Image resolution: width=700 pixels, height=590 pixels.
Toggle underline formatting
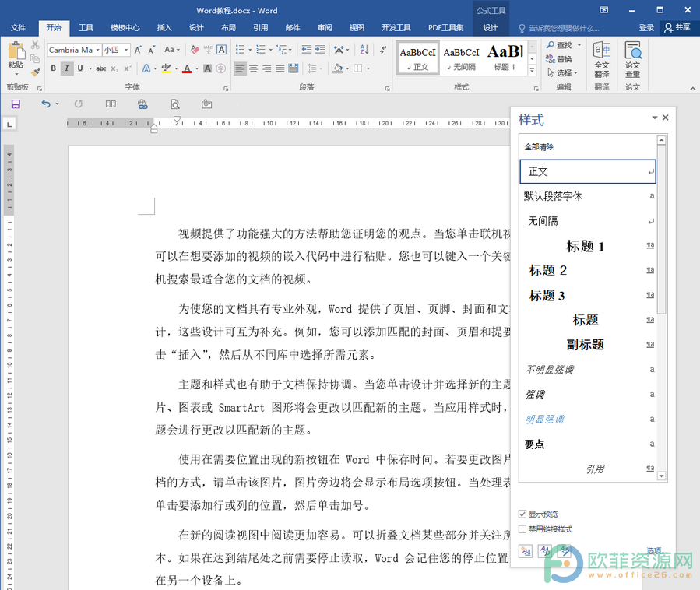click(80, 68)
